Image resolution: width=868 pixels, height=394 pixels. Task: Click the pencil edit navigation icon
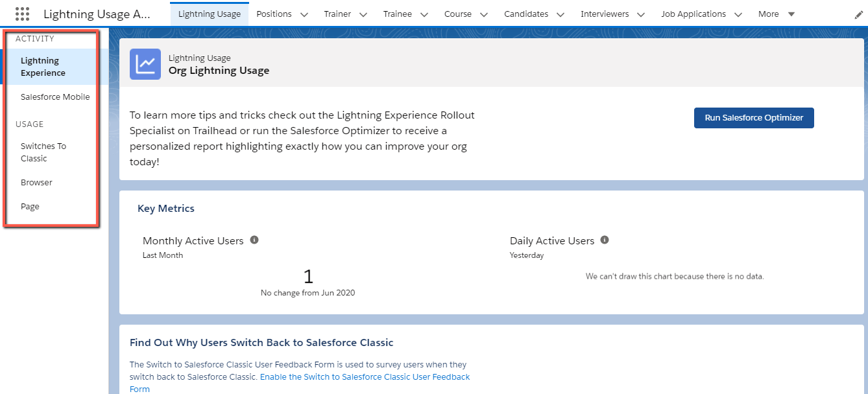[x=859, y=15]
